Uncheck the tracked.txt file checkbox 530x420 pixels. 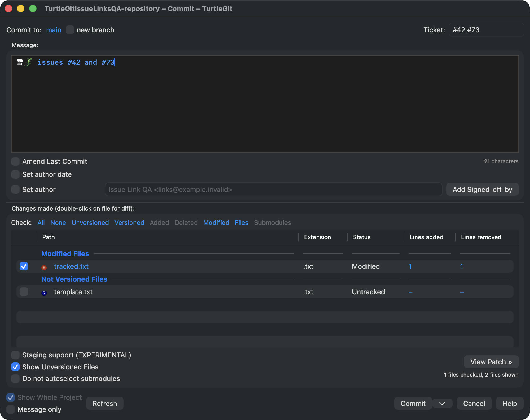point(24,266)
